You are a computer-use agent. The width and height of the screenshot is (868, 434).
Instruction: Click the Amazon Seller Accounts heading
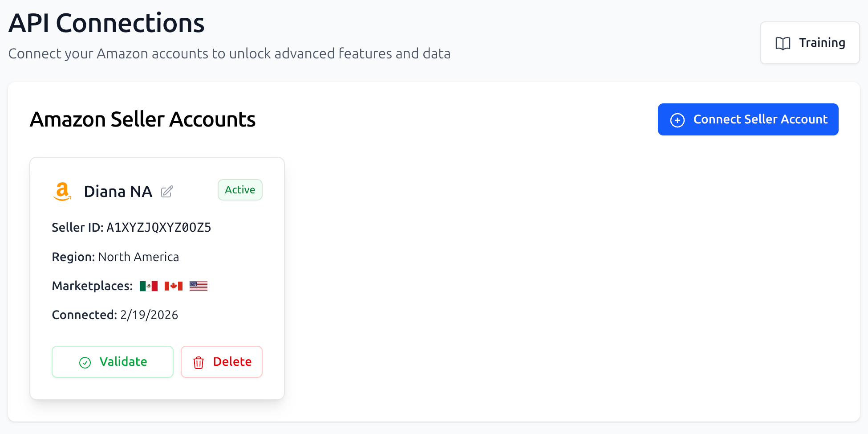coord(142,119)
